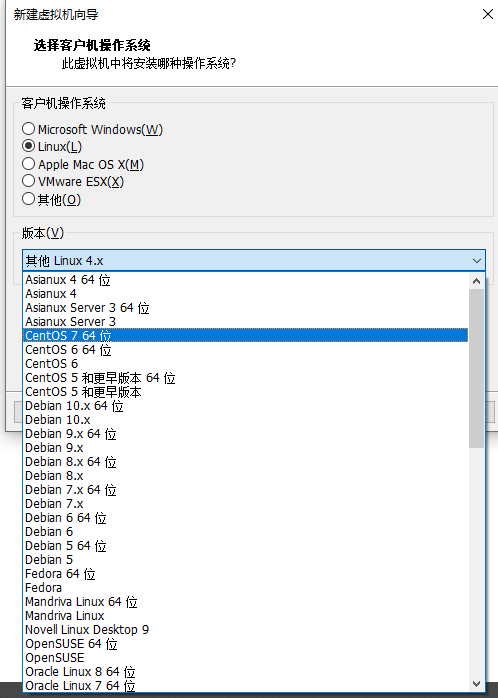Pick OpenSUSE 64 位
The image size is (498, 698).
click(245, 644)
